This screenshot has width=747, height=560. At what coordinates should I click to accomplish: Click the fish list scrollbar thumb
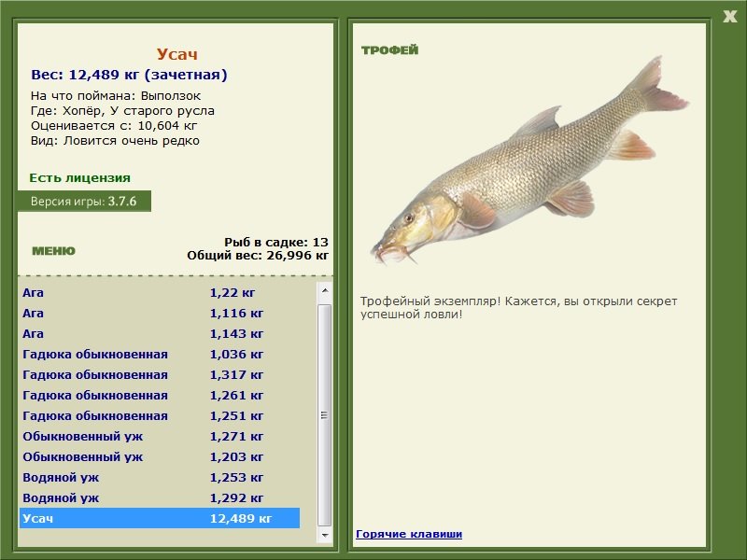(x=325, y=414)
